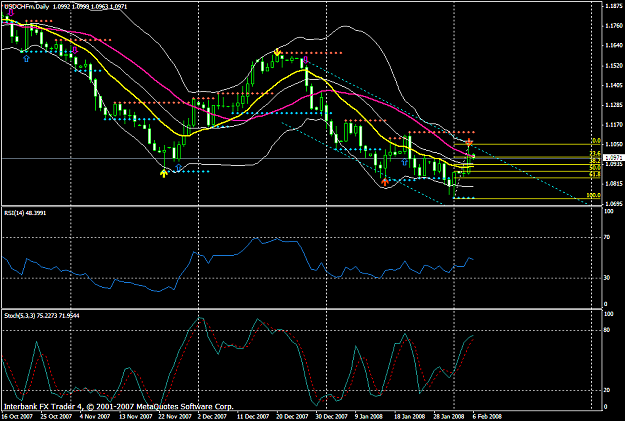Click the 9 Jan 2008 date label
The width and height of the screenshot is (625, 421).
tap(369, 417)
